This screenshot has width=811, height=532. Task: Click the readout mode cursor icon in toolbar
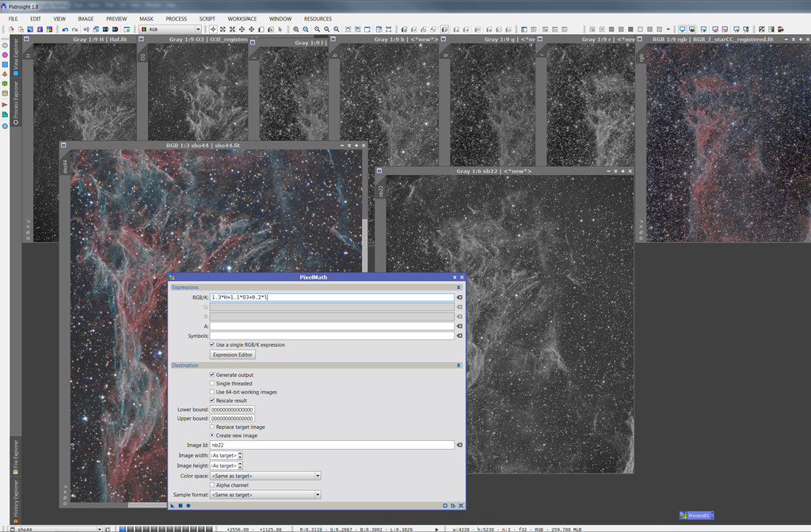point(213,29)
